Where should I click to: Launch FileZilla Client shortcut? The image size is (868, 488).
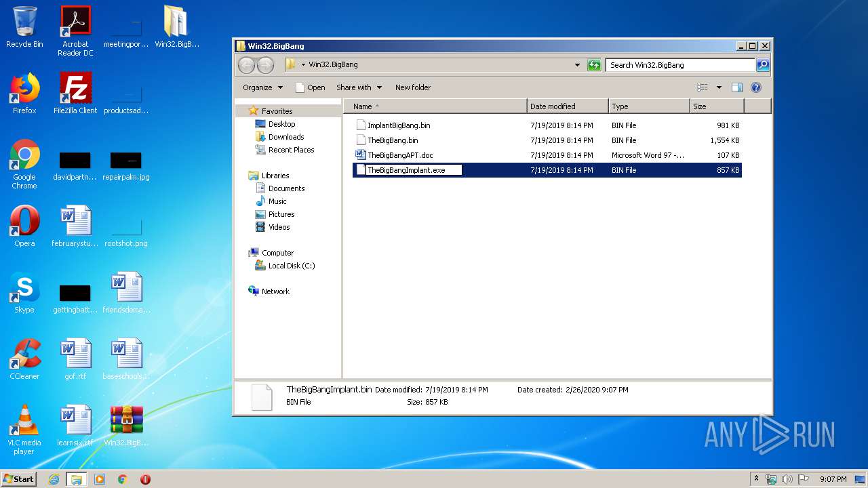tap(75, 94)
